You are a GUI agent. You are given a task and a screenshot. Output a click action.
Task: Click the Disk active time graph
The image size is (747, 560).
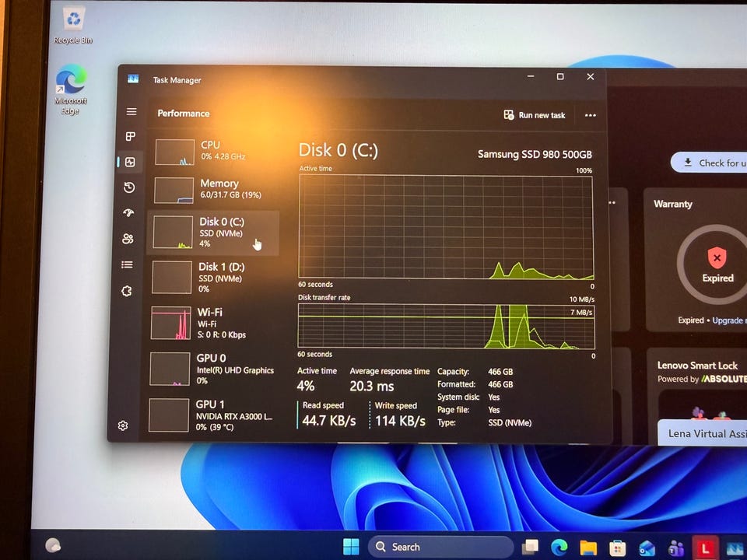[x=446, y=226]
